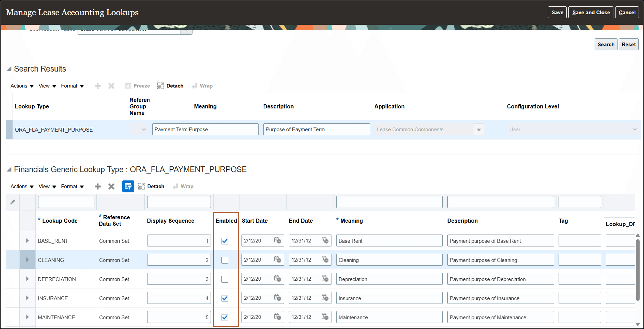Viewport: 644px width, 329px height.
Task: Open Start Date calendar for DEPRECIATION
Action: [277, 279]
